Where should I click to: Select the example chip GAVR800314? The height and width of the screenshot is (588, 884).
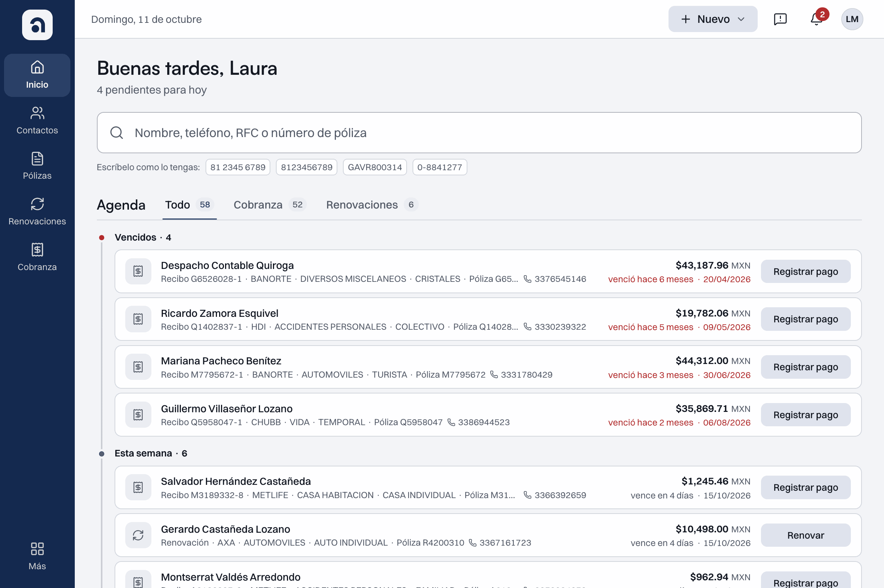375,167
